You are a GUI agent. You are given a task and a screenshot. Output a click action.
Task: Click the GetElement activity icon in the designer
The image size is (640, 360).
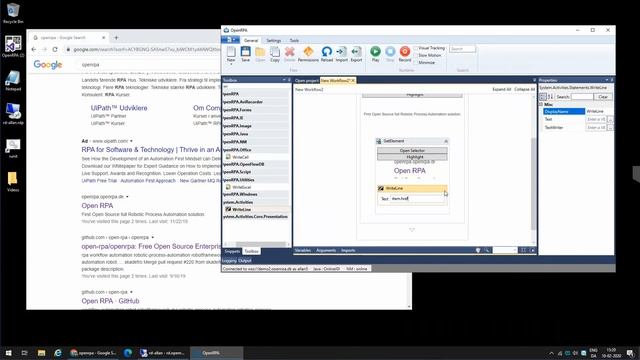click(x=378, y=141)
